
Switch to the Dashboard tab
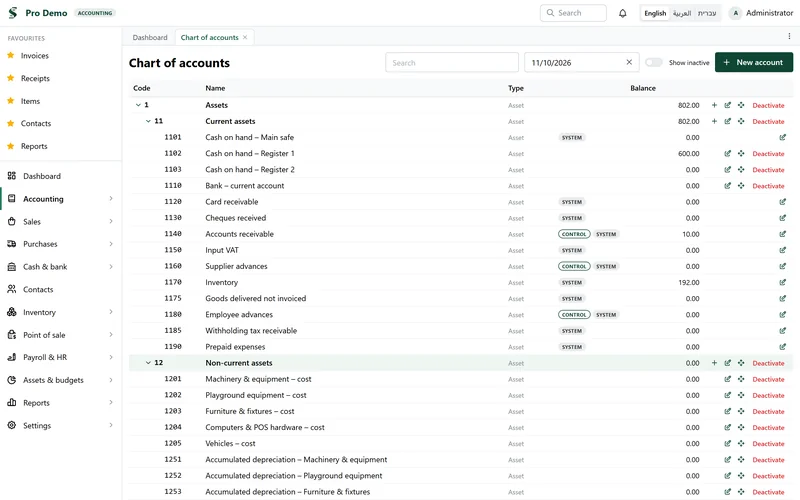(x=149, y=37)
